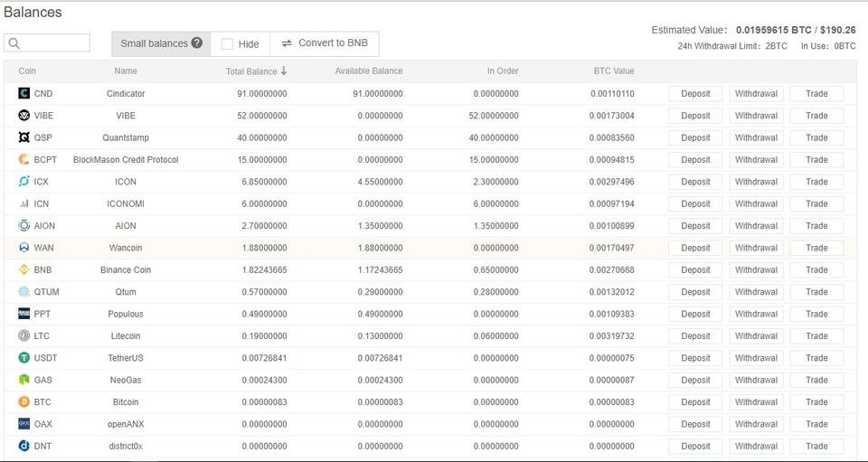Image resolution: width=868 pixels, height=462 pixels.
Task: Click the name BlockMason Credit Protocol
Action: (126, 160)
